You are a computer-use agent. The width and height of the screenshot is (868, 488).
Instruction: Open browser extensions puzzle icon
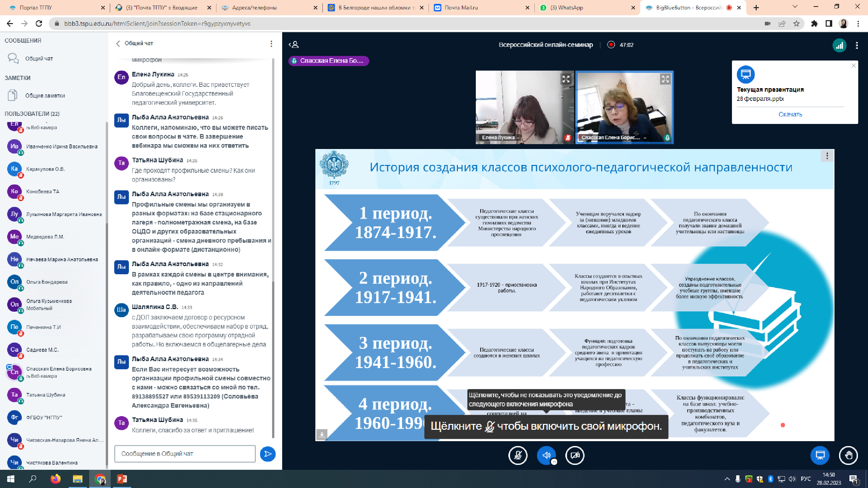[814, 23]
